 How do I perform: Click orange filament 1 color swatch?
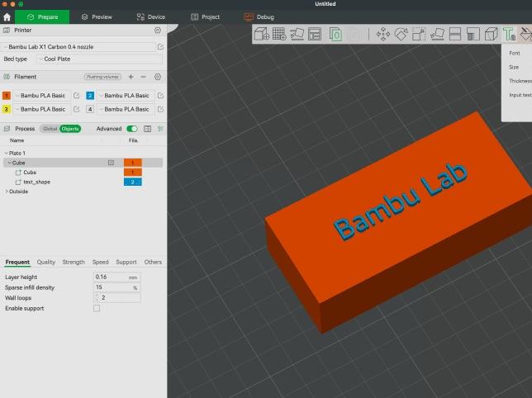(6, 96)
